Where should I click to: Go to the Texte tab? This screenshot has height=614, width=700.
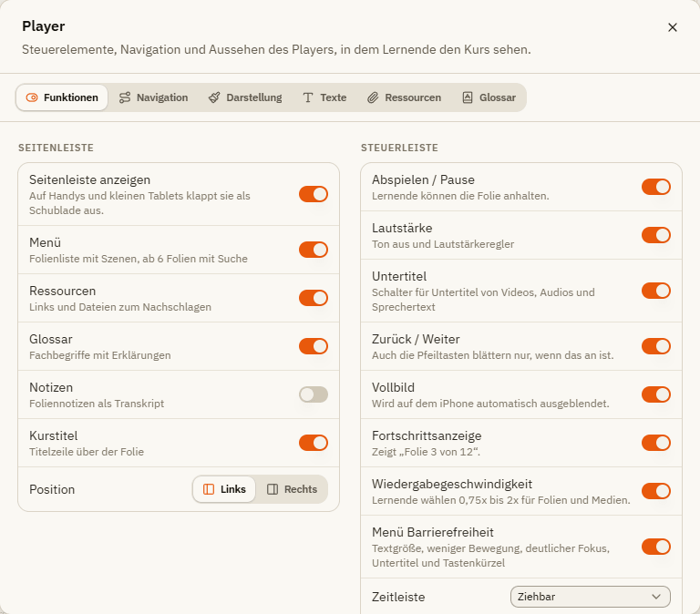click(324, 97)
